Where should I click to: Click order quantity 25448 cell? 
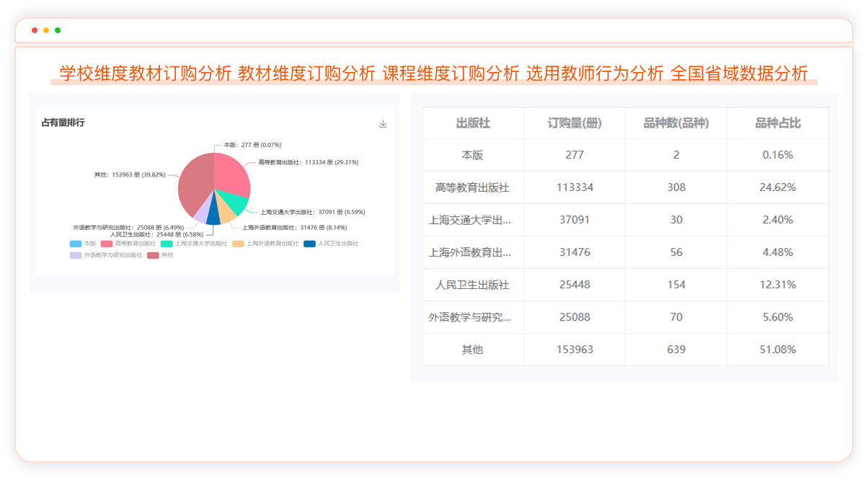tap(575, 285)
